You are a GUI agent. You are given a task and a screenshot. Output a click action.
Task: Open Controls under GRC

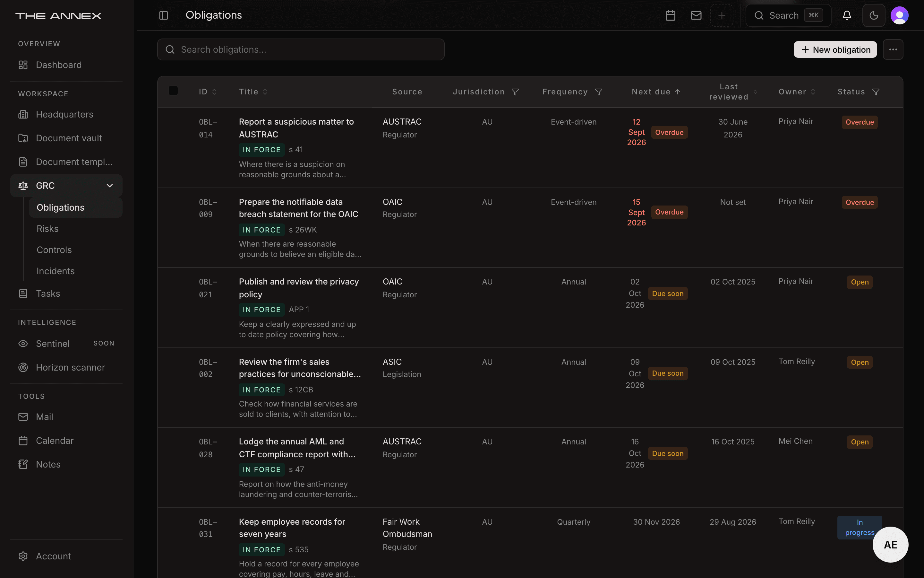tap(76, 250)
